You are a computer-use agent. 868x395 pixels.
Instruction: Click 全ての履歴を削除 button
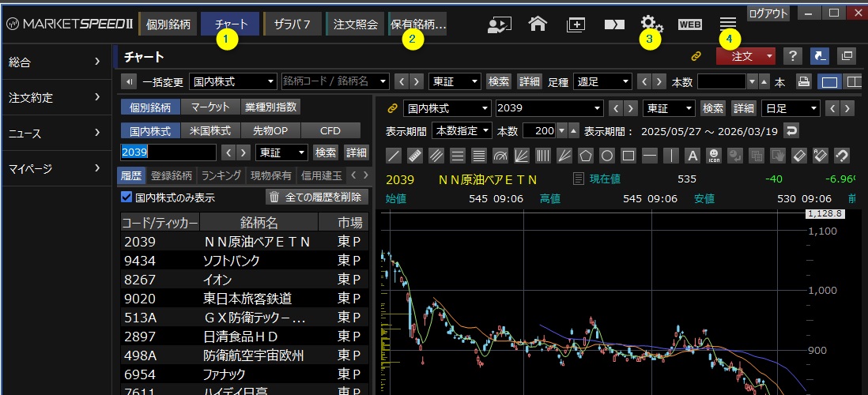[316, 197]
